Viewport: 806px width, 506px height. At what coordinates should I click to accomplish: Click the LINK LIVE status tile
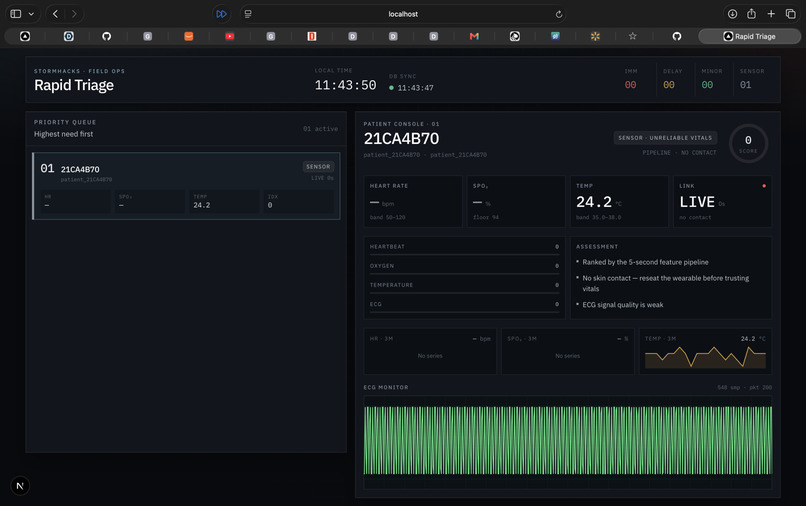[x=722, y=202]
